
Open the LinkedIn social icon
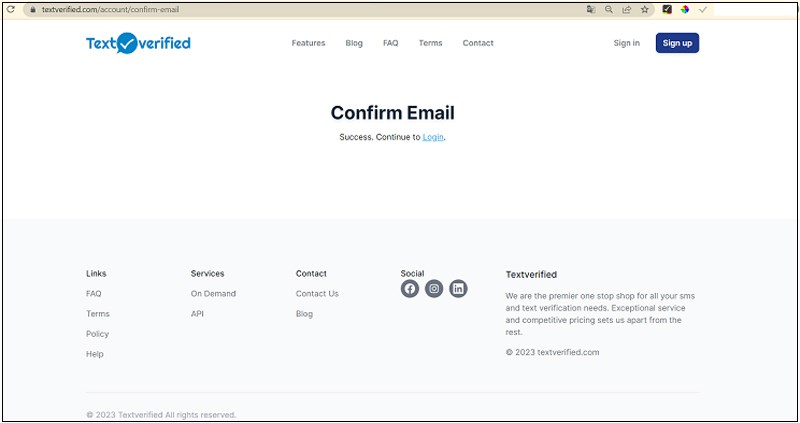click(x=458, y=289)
